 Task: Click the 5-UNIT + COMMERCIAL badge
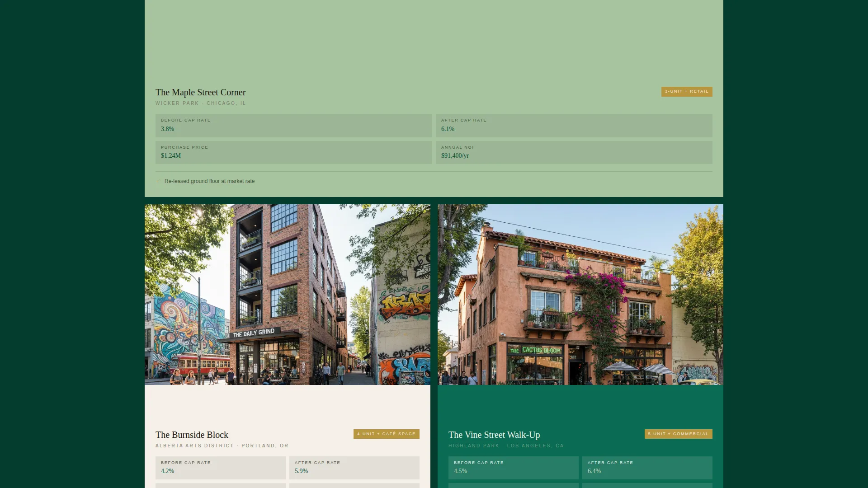(x=679, y=434)
